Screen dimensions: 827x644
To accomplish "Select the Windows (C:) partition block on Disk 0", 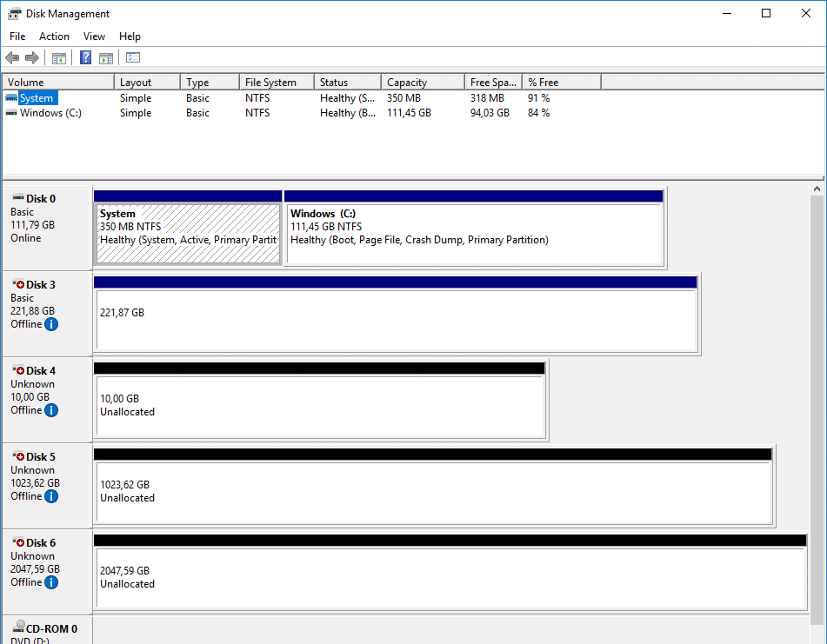I will click(x=474, y=228).
